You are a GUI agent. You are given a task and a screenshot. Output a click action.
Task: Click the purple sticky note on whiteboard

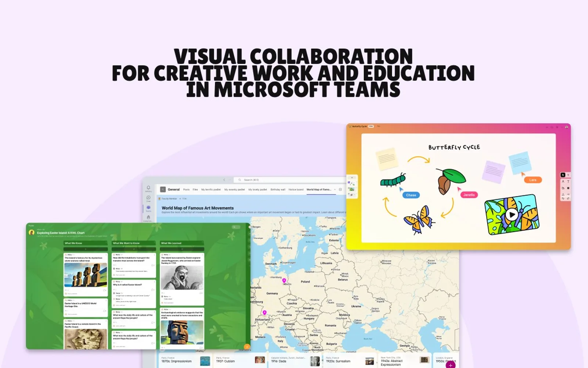493,171
